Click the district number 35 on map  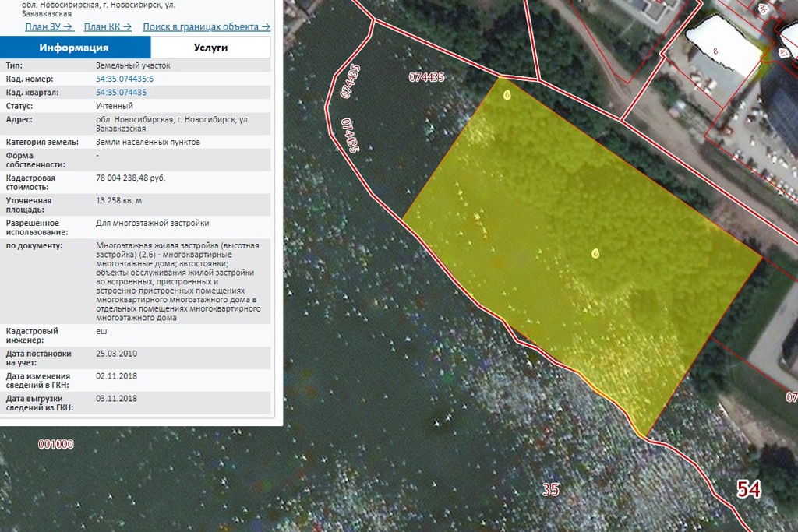coord(551,490)
